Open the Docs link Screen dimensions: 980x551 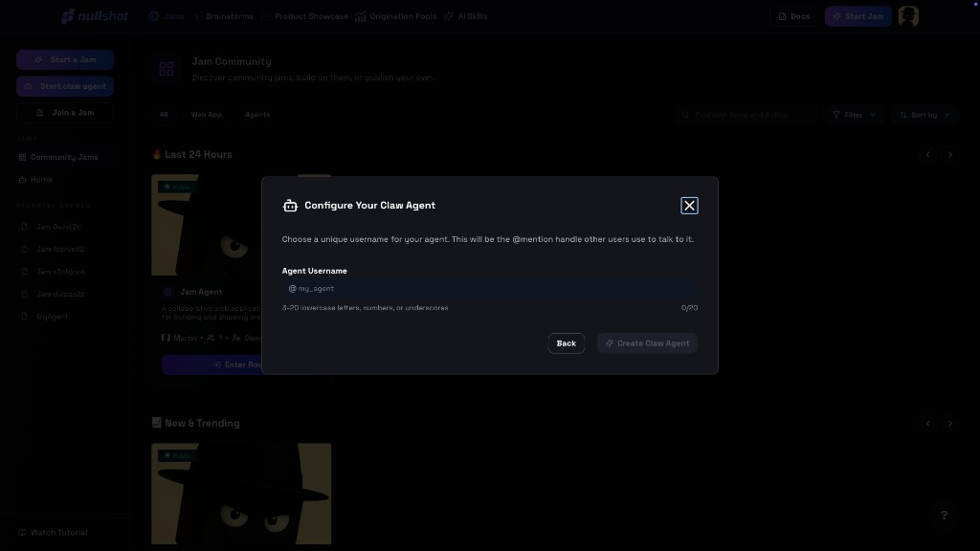[x=793, y=16]
